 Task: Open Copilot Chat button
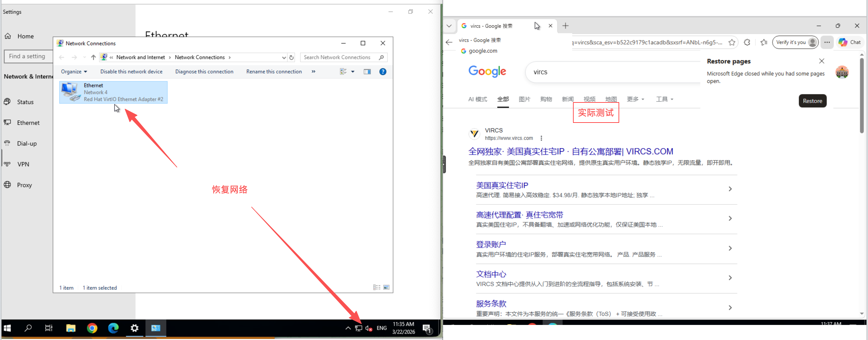pyautogui.click(x=850, y=42)
